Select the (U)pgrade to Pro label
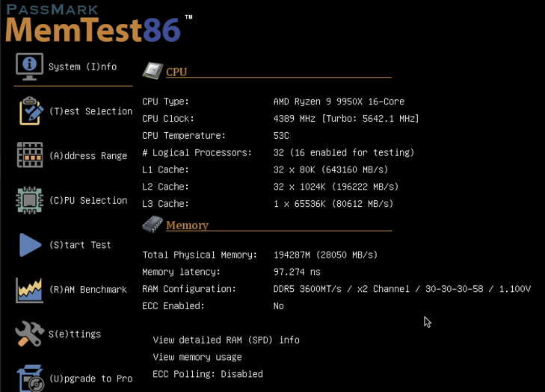 point(90,379)
